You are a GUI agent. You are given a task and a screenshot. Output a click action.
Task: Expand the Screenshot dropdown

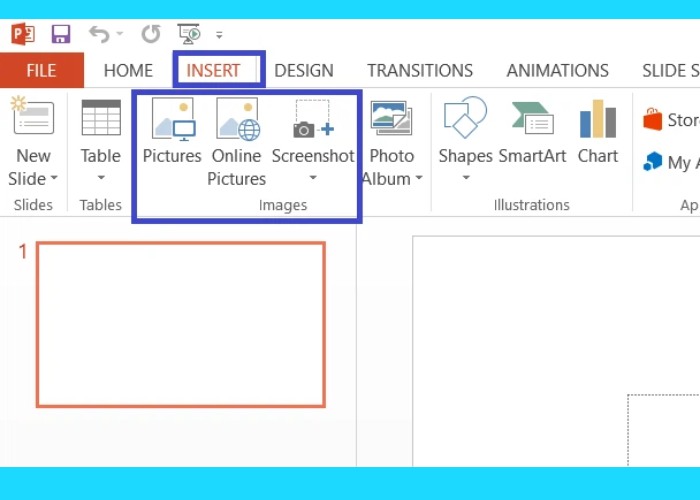(x=313, y=179)
